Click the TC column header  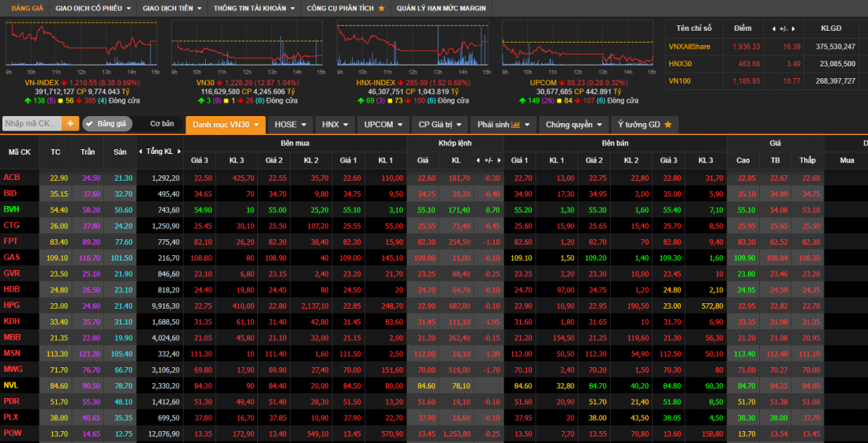55,152
